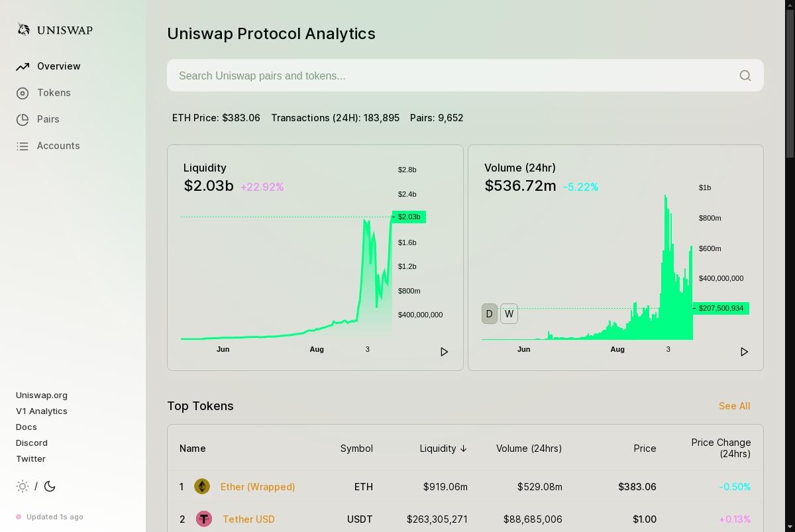Click the +22.92% liquidity change
This screenshot has height=532, width=795.
pos(262,187)
